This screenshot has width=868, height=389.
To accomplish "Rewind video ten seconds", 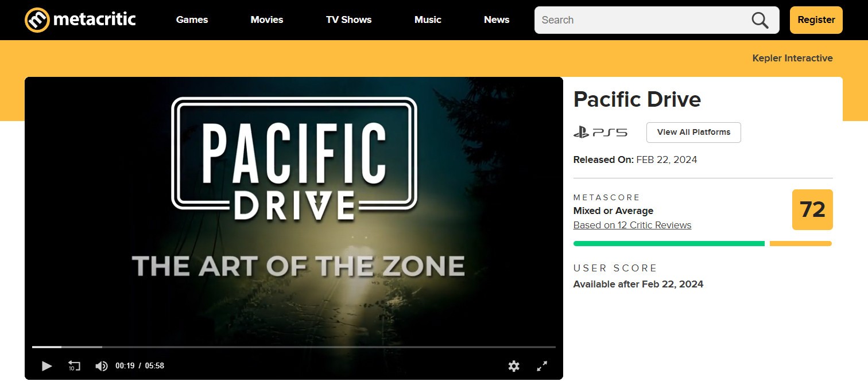I will tap(74, 365).
